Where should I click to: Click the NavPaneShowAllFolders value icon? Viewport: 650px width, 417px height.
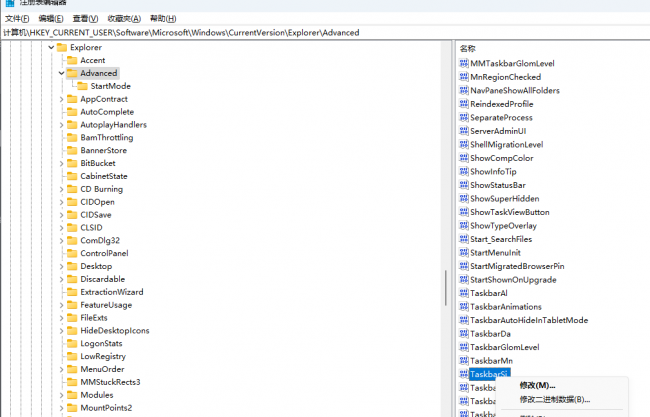[x=464, y=90]
